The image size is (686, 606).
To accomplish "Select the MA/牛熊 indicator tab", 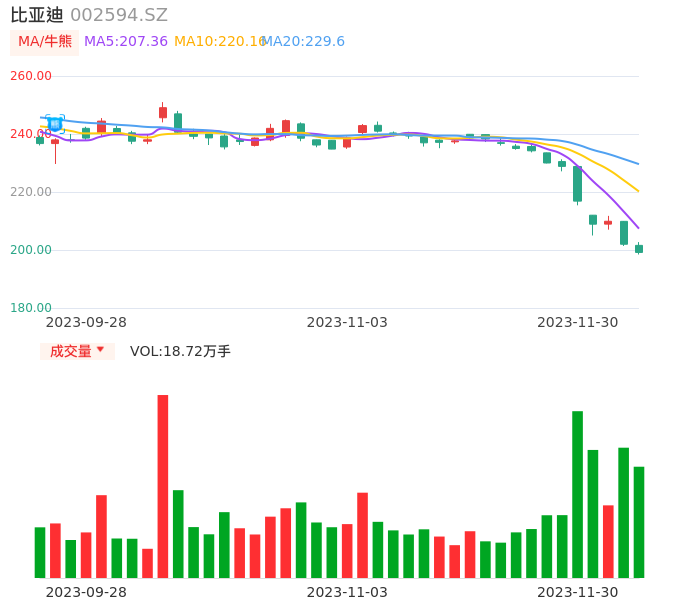I will (45, 42).
